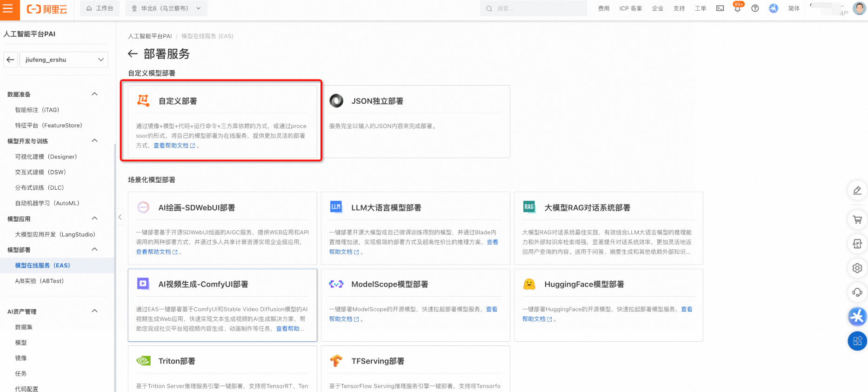Click 企业 in top navigation
This screenshot has width=868, height=392.
[658, 8]
